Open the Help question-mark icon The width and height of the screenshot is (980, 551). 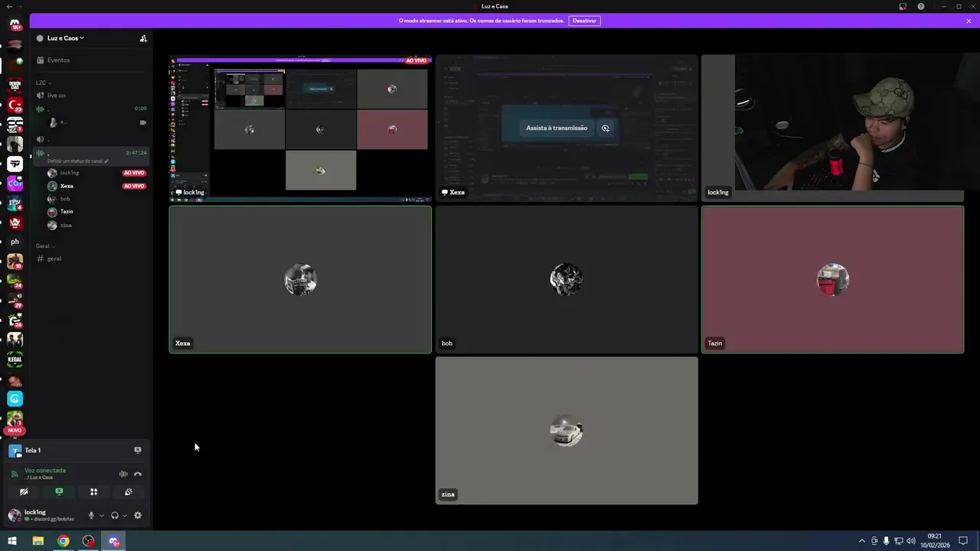click(921, 6)
